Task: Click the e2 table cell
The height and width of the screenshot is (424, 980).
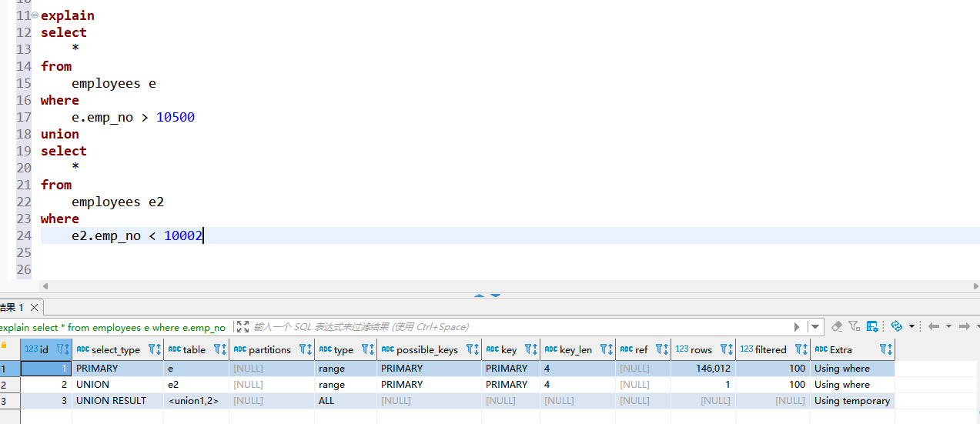Action: (x=196, y=385)
